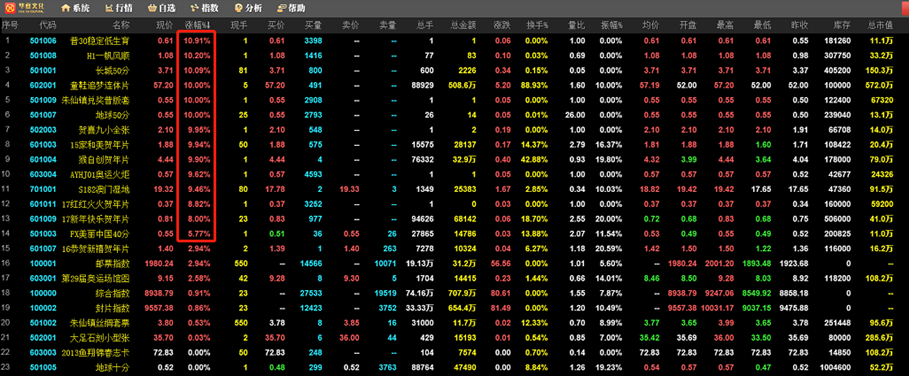
Task: Click code 602001 童鞋追梦连体片
Action: coord(43,85)
